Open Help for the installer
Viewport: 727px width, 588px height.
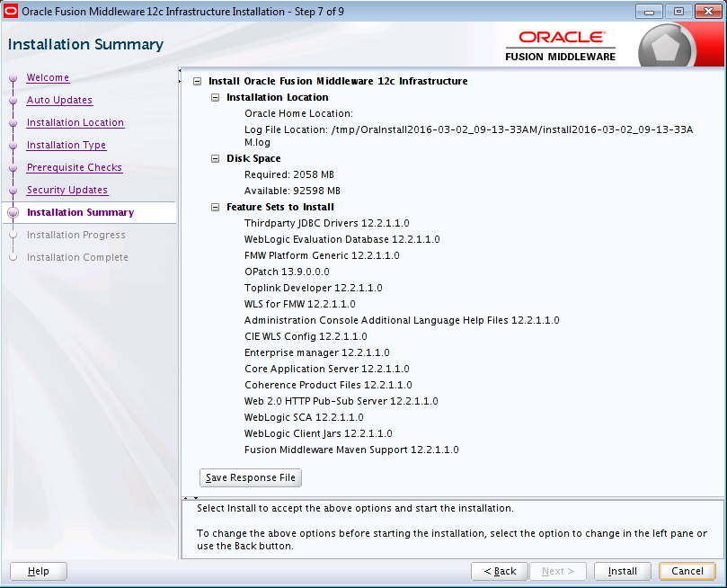tap(39, 571)
